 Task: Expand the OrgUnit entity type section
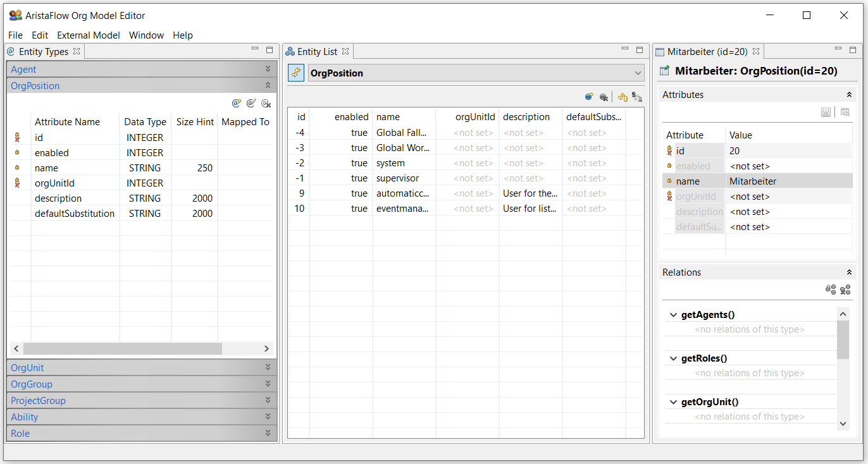click(x=268, y=367)
